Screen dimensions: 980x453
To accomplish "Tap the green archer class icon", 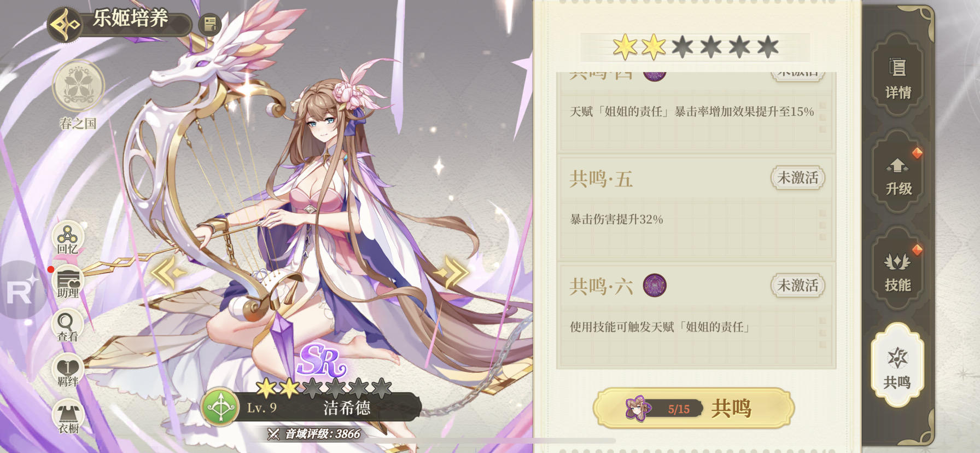I will point(220,407).
